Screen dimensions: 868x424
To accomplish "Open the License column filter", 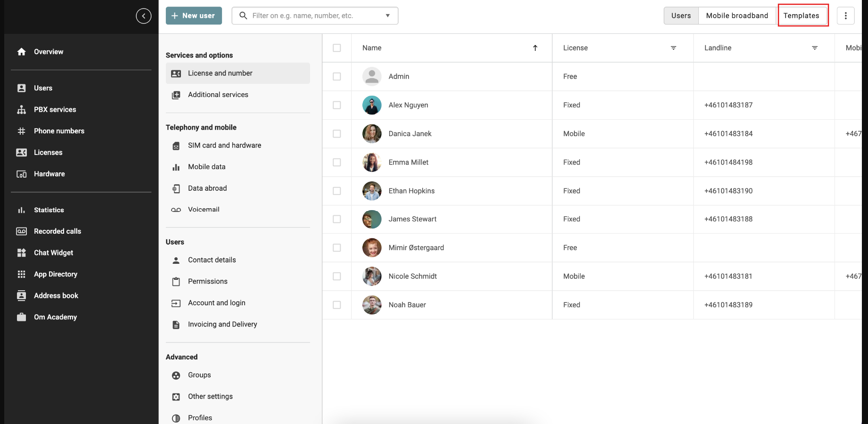I will 673,48.
